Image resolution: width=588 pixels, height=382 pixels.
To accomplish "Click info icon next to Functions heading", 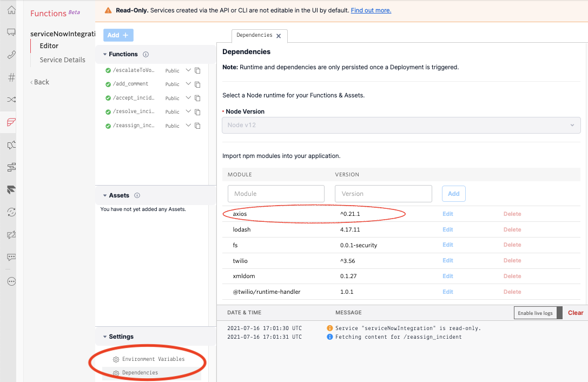I will pyautogui.click(x=146, y=55).
